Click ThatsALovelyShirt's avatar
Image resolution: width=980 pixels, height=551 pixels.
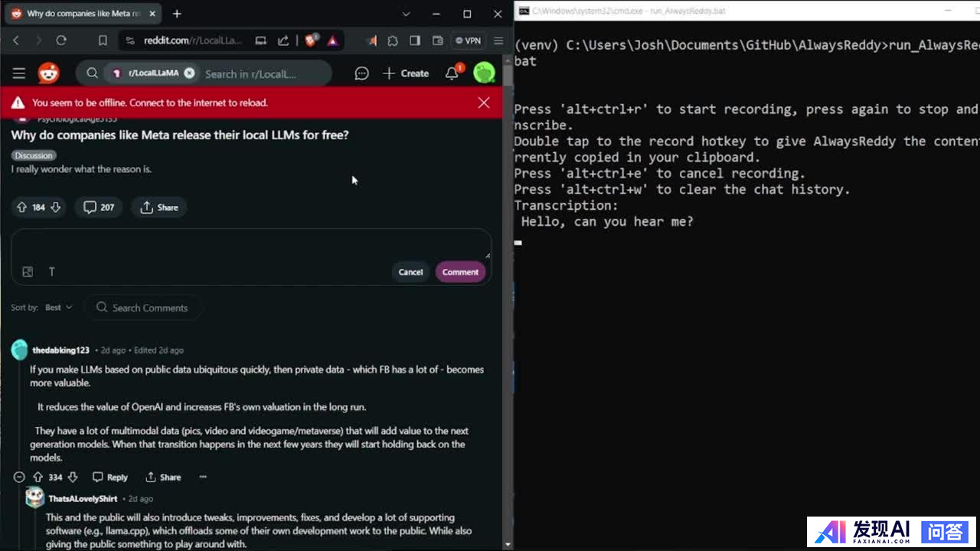[35, 498]
